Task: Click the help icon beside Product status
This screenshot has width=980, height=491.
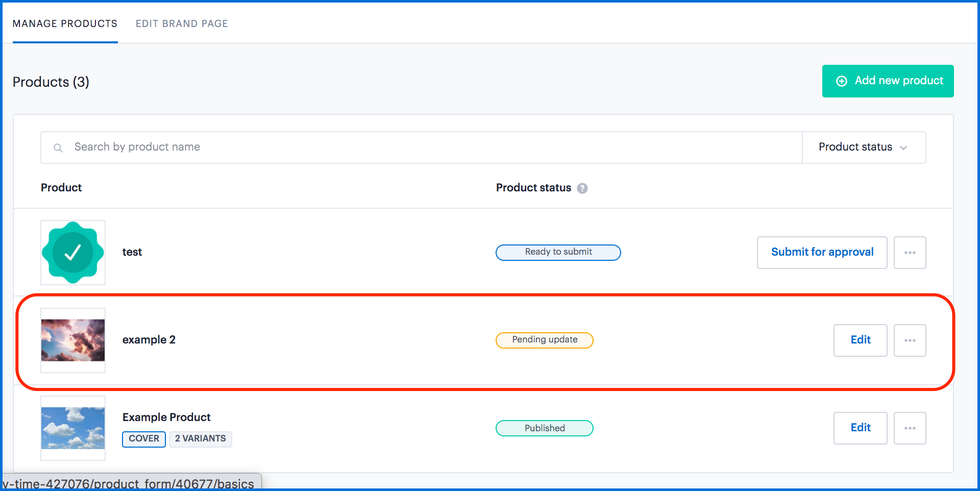Action: coord(582,188)
